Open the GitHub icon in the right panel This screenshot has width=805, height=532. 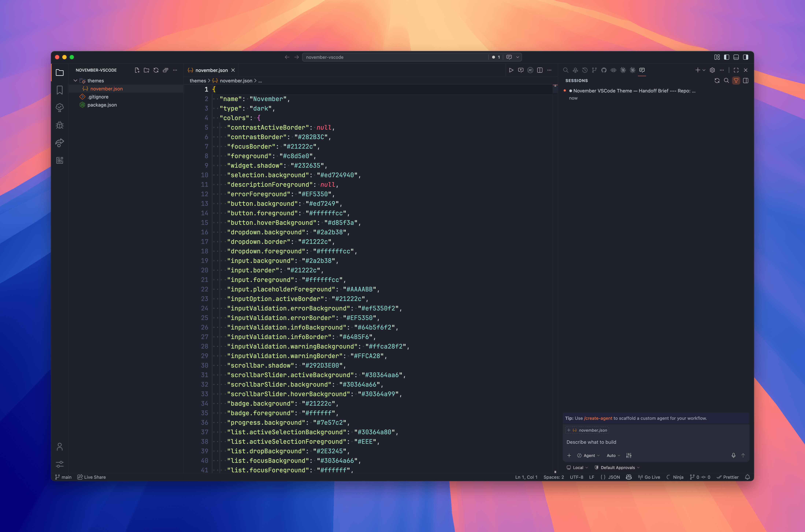(x=604, y=70)
